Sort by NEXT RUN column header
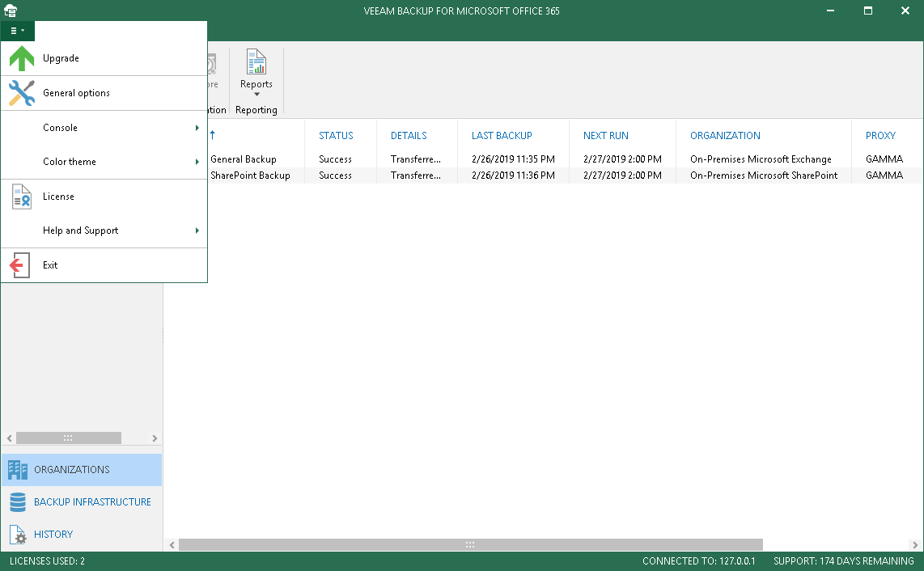This screenshot has width=924, height=571. (606, 136)
